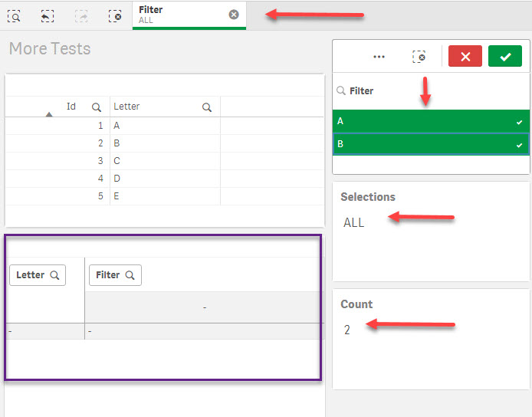The width and height of the screenshot is (532, 417).
Task: Click the Selections KPI title
Action: (x=368, y=197)
